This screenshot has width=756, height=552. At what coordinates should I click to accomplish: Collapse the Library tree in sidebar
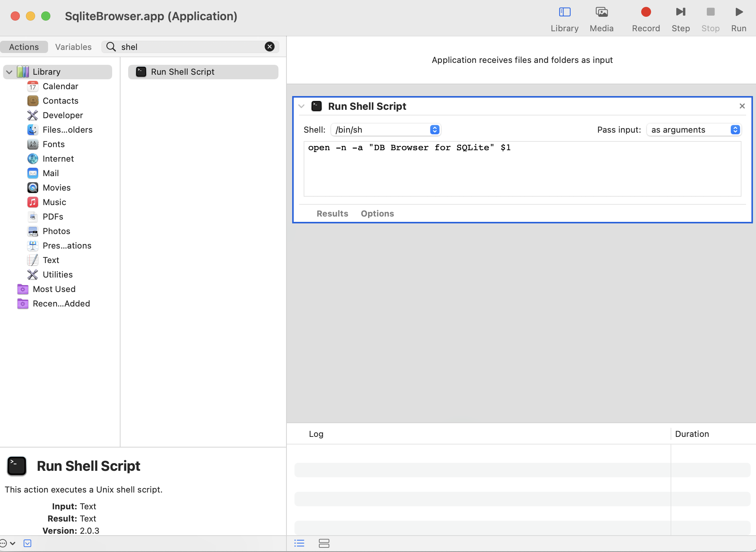point(9,71)
